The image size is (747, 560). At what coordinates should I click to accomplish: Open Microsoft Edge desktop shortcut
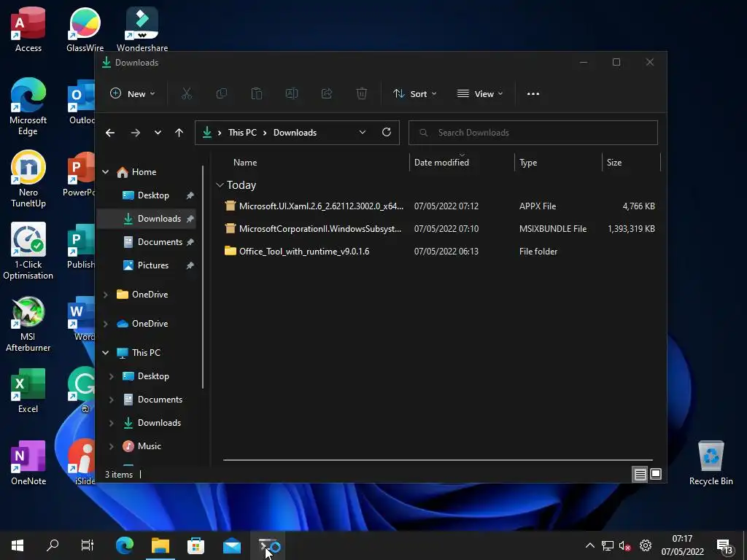coord(28,106)
